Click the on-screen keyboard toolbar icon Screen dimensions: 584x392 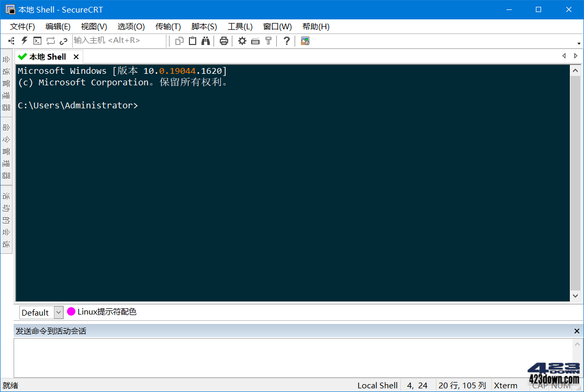pos(255,40)
